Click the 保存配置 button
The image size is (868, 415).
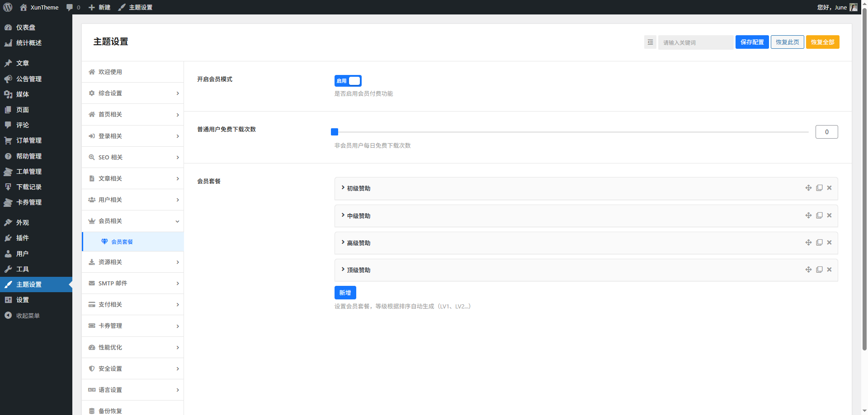pos(752,42)
